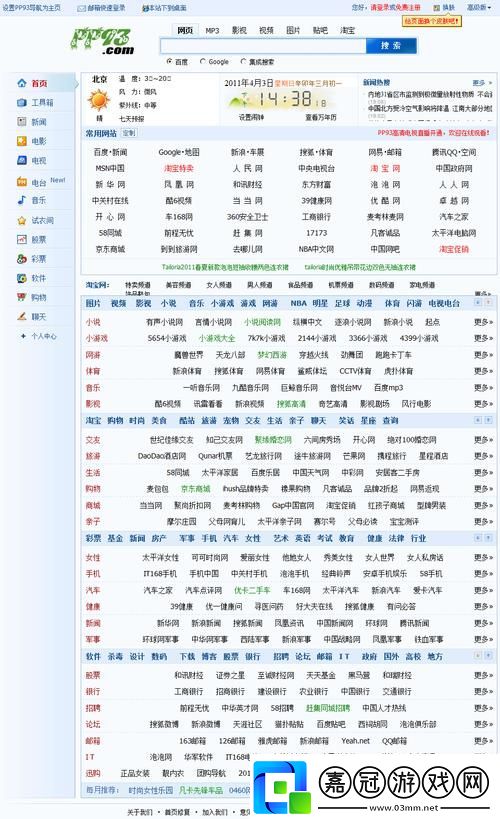This screenshot has width=500, height=819.
Task: Open the 高级版 dropdown at top right
Action: 479,8
